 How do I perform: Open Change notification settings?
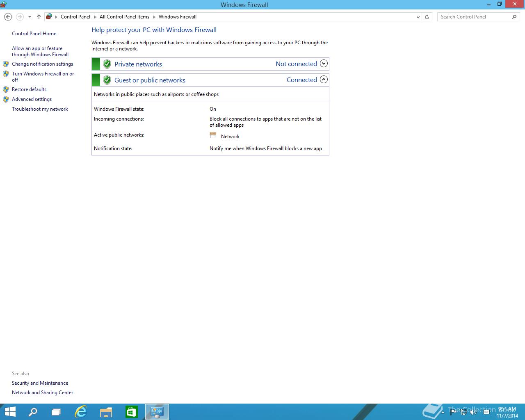42,64
